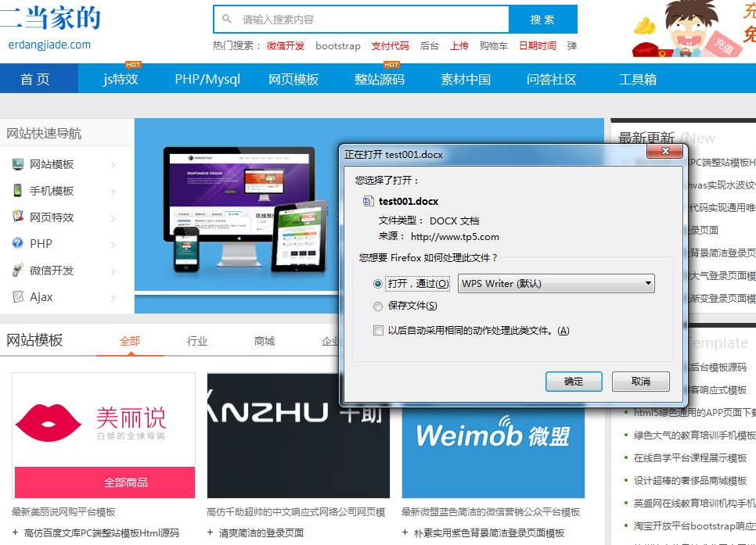Switch to 全部 template tab
756x545 pixels.
[130, 341]
